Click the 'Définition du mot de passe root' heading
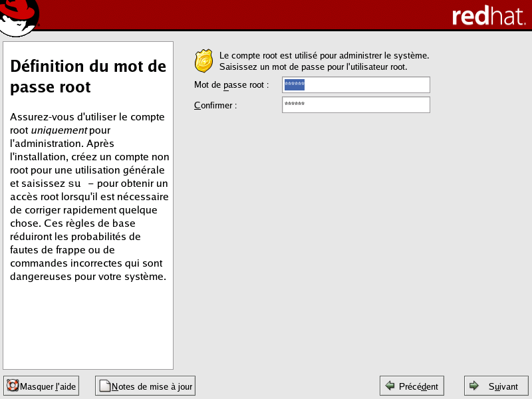 tap(88, 76)
